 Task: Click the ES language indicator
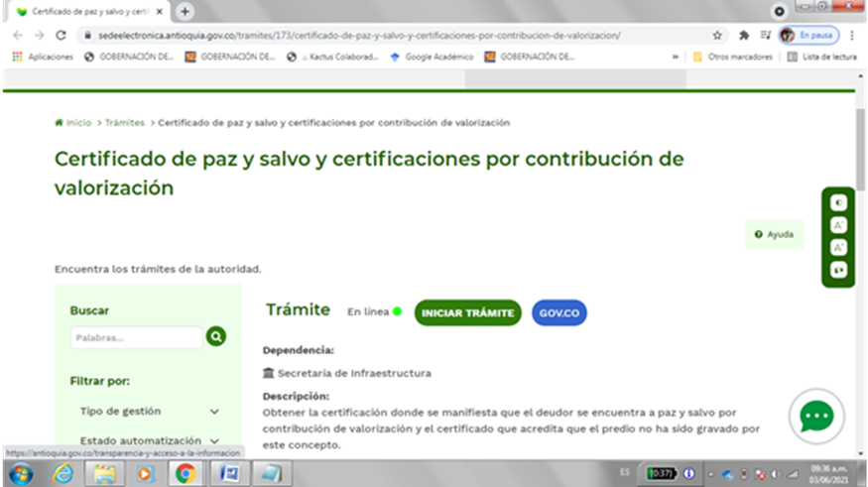point(624,472)
